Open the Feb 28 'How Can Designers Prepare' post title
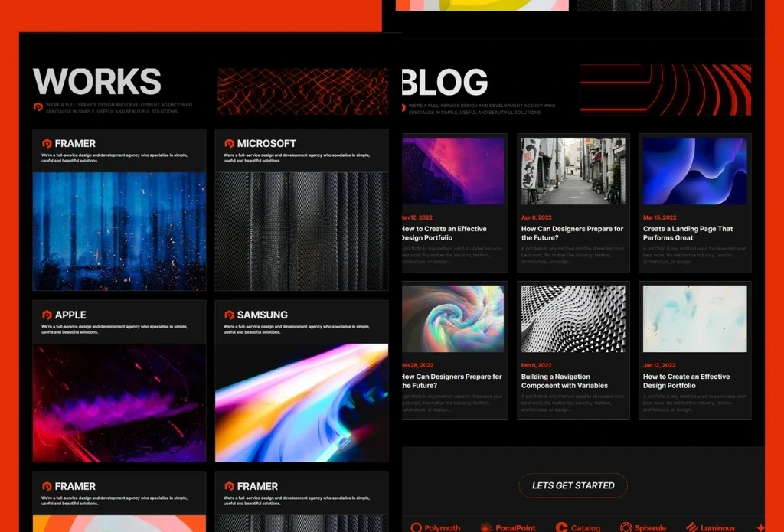The image size is (784, 532). point(452,381)
